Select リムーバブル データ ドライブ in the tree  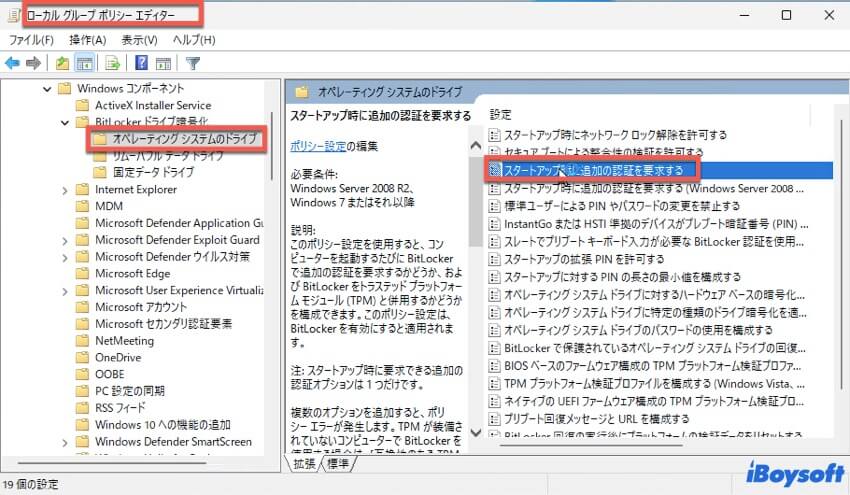pos(168,156)
